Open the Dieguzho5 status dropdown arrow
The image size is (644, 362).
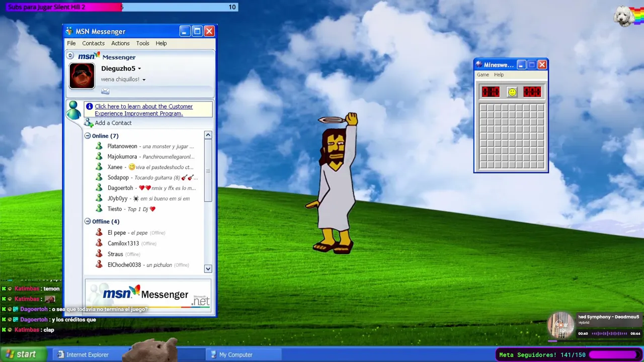[139, 69]
